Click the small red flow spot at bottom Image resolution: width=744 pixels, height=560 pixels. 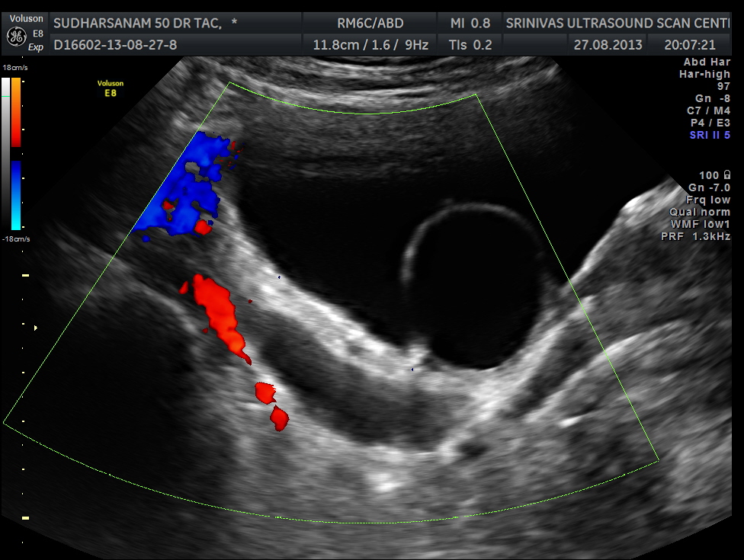pyautogui.click(x=279, y=418)
